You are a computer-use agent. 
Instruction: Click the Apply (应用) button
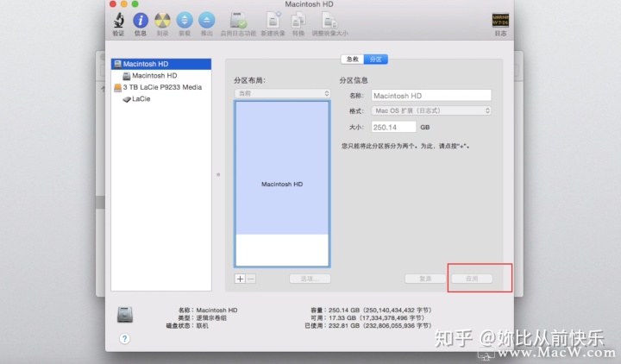472,279
